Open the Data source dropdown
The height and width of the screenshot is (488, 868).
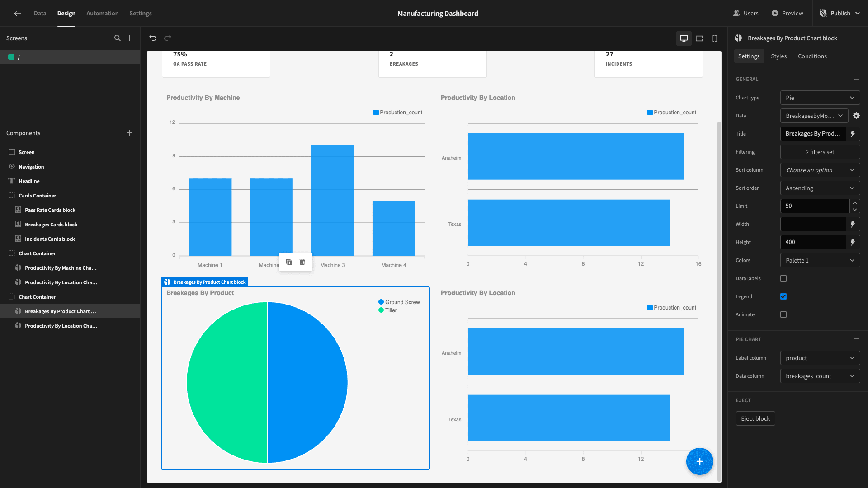point(814,116)
